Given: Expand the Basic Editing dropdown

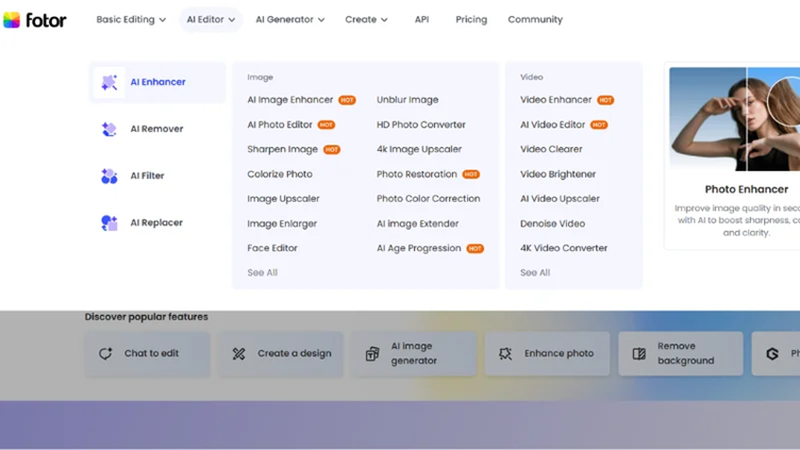Looking at the screenshot, I should pos(131,19).
